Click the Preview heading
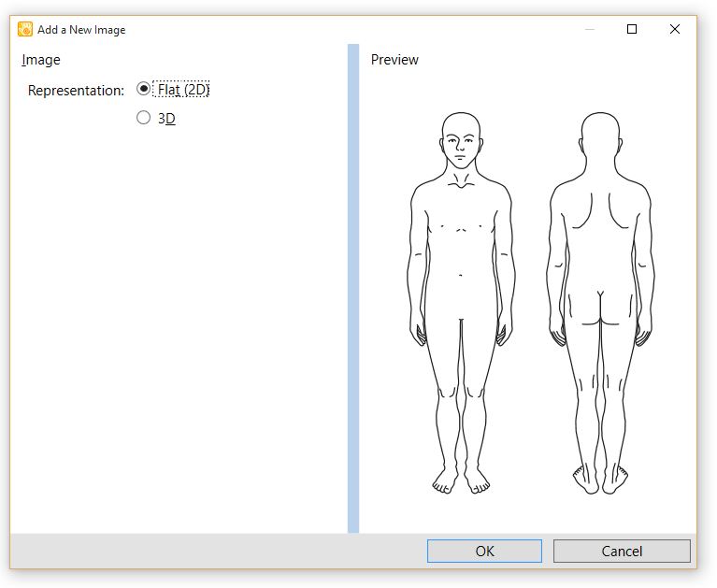This screenshot has height=588, width=717. pos(394,60)
